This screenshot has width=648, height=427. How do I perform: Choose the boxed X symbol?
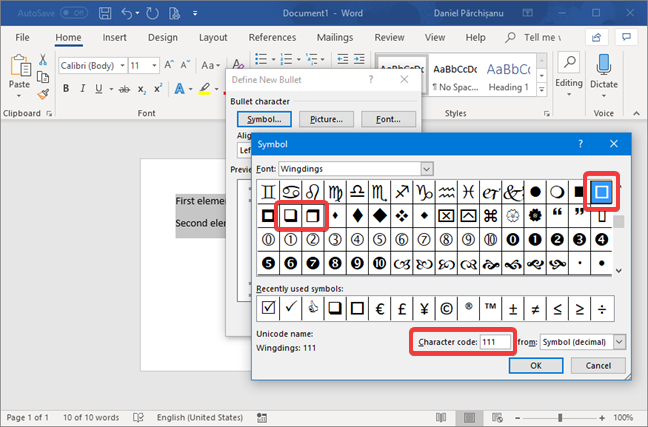[446, 216]
